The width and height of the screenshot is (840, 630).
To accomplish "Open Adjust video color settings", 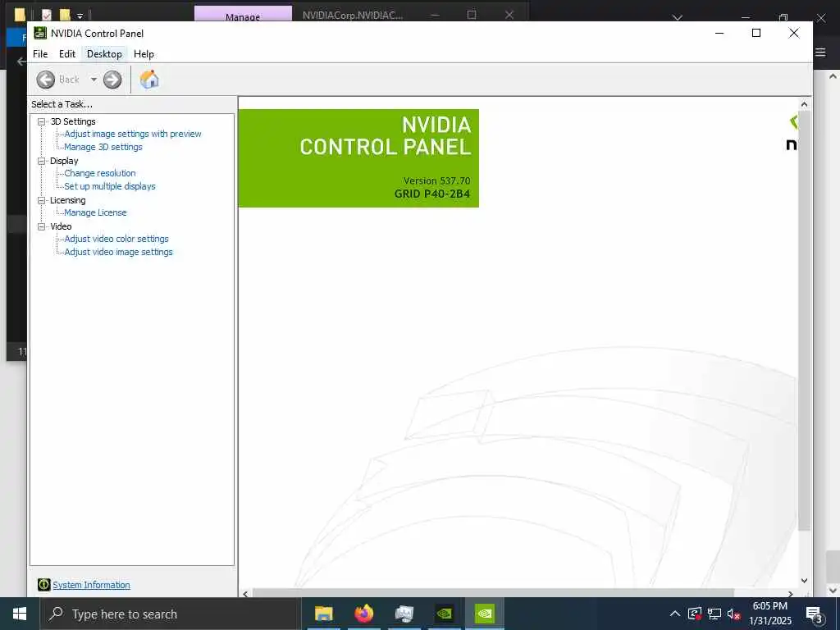I will pyautogui.click(x=116, y=239).
